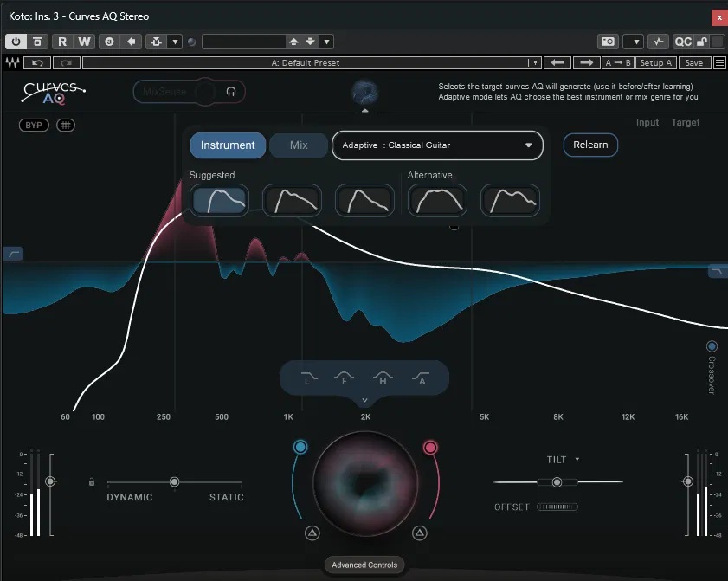Click the host preset name field
This screenshot has width=728, height=581.
click(x=244, y=42)
